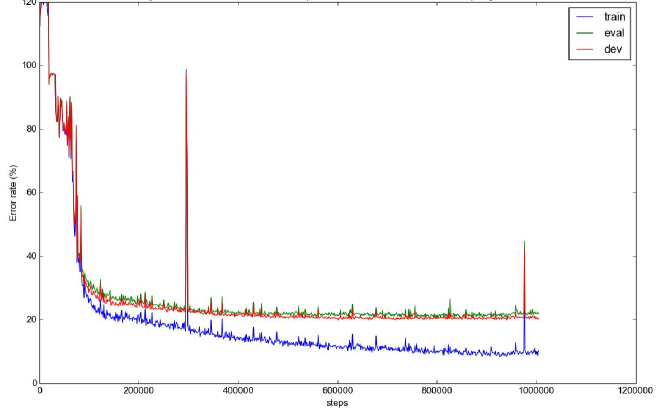This screenshot has width=664, height=408.
Task: Click the y-axis tick label 20
Action: tap(31, 319)
